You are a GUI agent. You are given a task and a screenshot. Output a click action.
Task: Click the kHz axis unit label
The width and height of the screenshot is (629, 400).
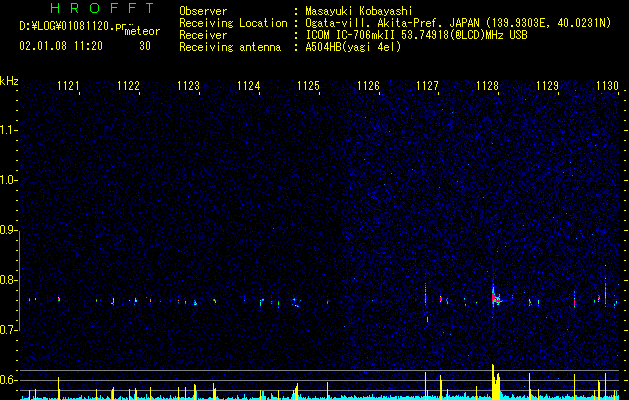pyautogui.click(x=9, y=81)
